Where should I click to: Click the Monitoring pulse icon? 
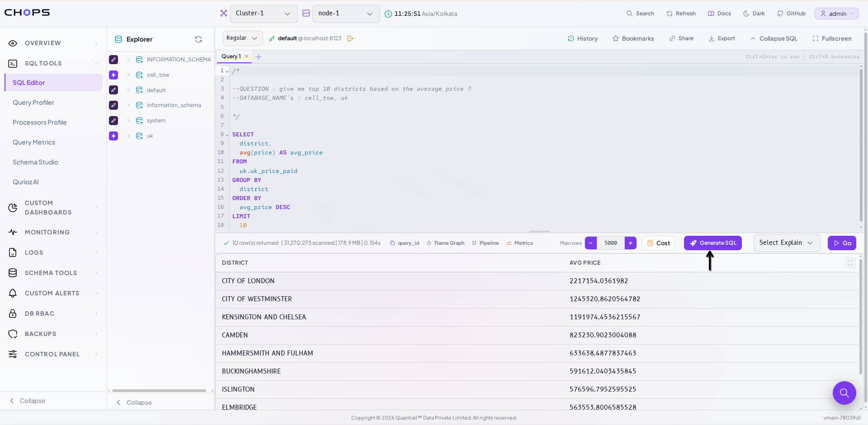click(x=13, y=232)
